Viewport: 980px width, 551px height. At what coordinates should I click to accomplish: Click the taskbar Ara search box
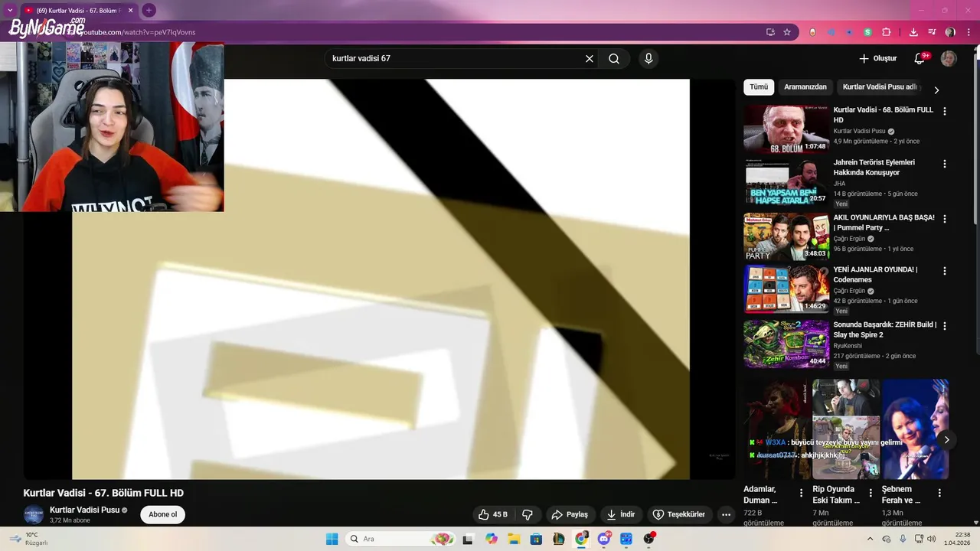coord(400,539)
